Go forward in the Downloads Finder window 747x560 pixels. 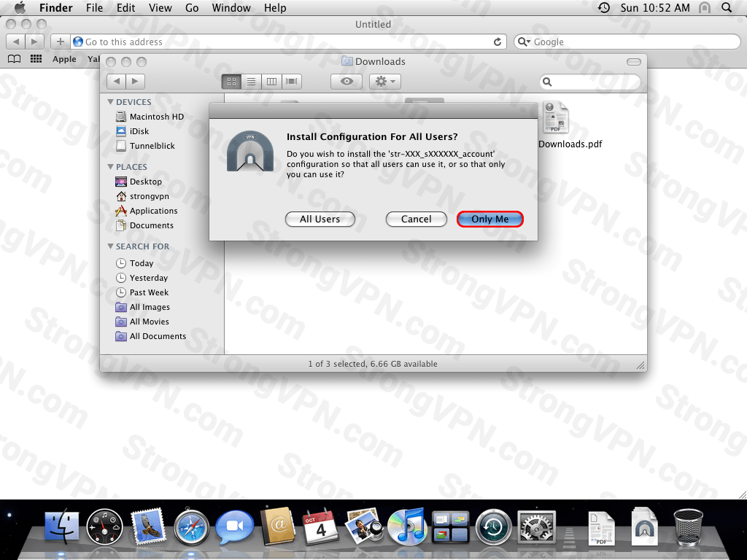[135, 82]
